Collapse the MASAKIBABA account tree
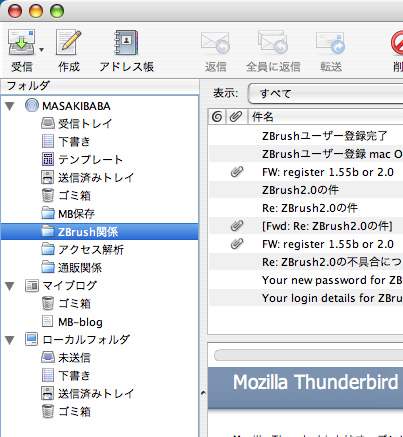 click(10, 106)
